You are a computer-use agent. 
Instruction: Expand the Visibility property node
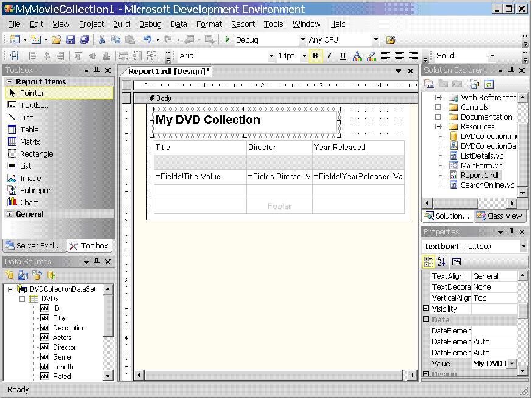coord(426,309)
